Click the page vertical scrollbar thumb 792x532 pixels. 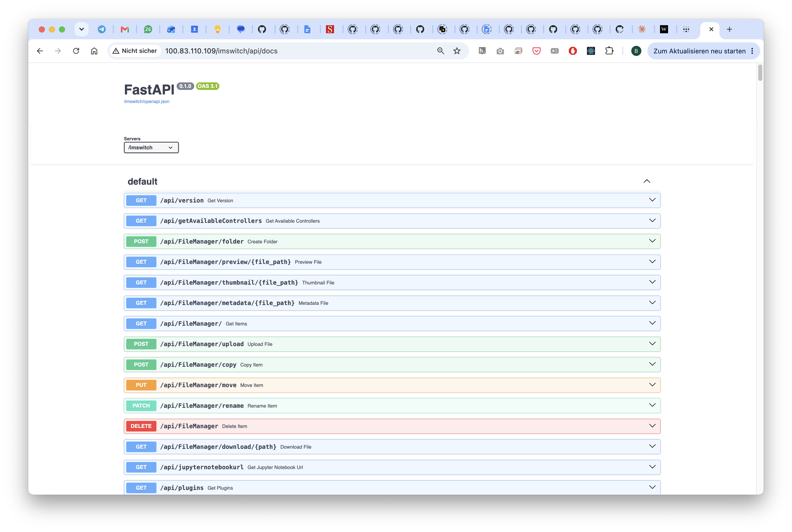[x=760, y=73]
